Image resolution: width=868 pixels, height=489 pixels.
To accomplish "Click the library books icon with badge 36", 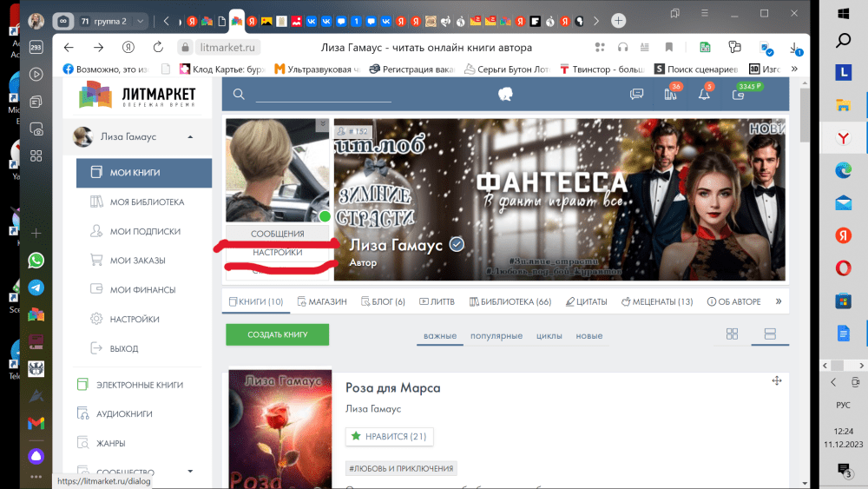I will point(670,95).
